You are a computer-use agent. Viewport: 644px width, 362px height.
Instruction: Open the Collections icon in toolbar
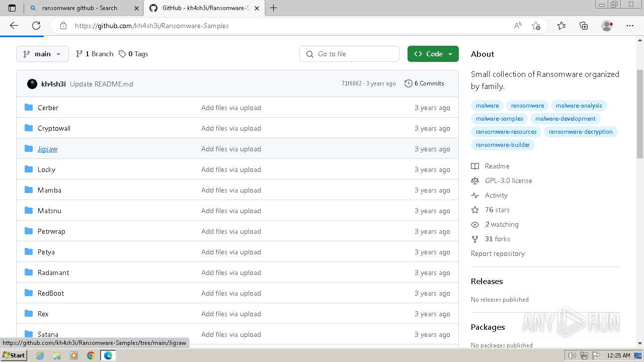[584, 26]
